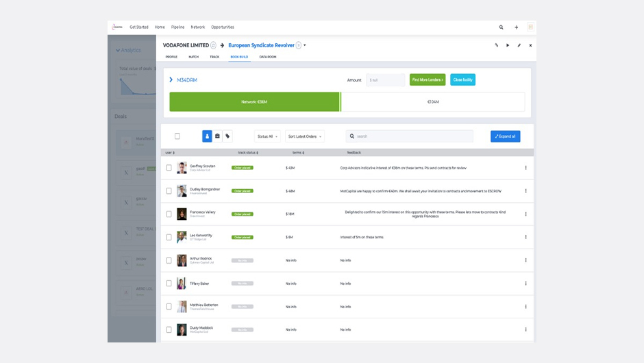Click Geoffrey Scouten's profile photo
The height and width of the screenshot is (363, 644).
click(x=182, y=168)
